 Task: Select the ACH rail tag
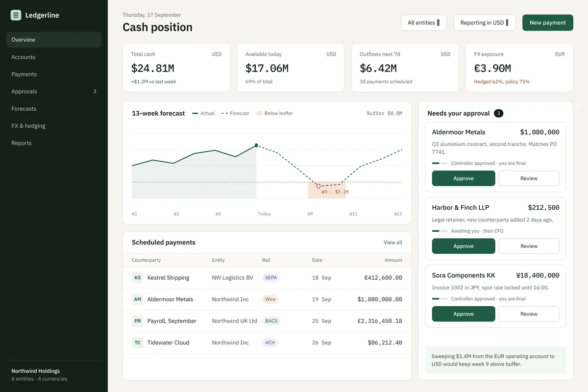tap(270, 343)
